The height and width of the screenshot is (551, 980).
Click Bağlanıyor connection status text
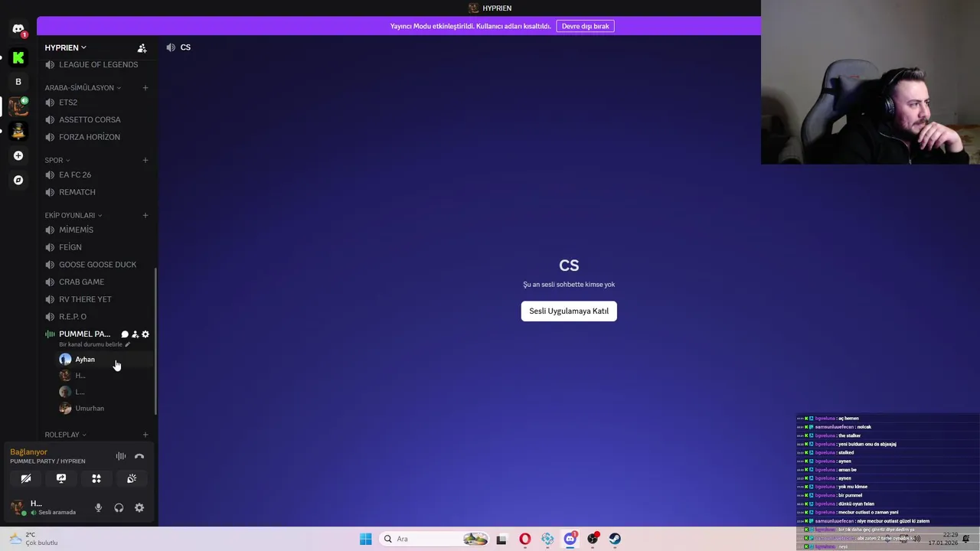[28, 452]
